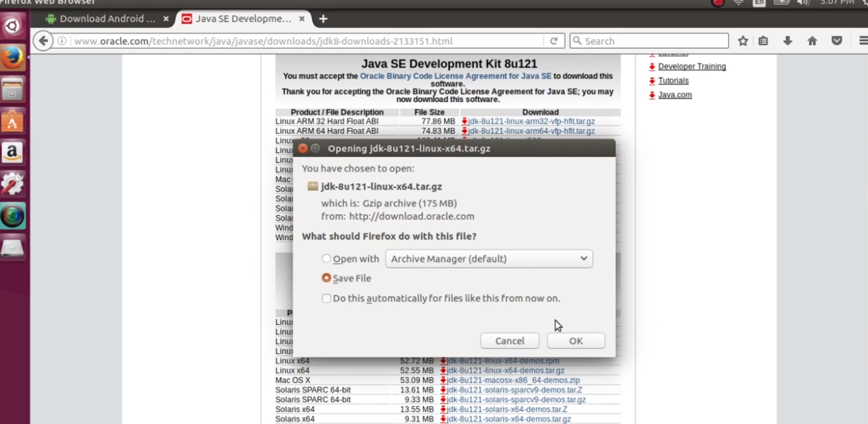The width and height of the screenshot is (868, 424).
Task: Open the Wi-Fi network indicator
Action: click(738, 3)
